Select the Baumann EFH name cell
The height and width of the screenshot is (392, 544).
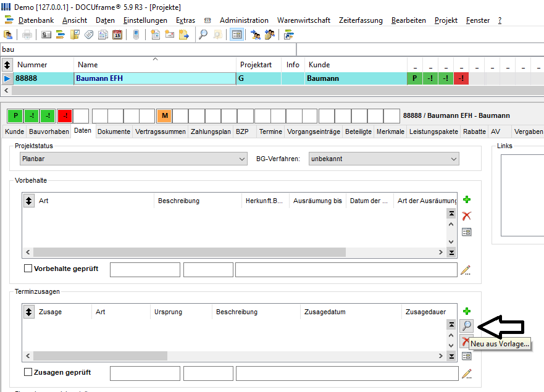pyautogui.click(x=155, y=78)
